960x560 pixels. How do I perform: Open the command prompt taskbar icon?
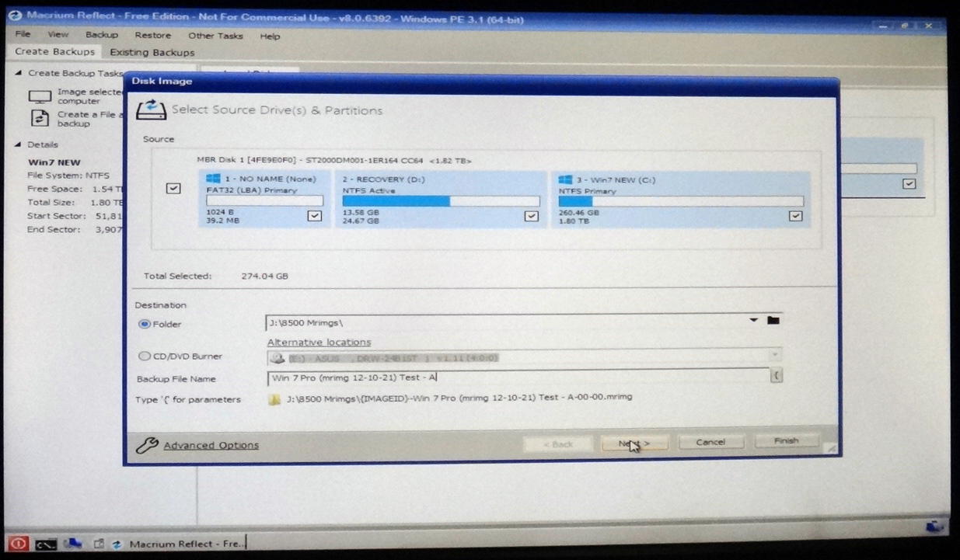pos(44,544)
